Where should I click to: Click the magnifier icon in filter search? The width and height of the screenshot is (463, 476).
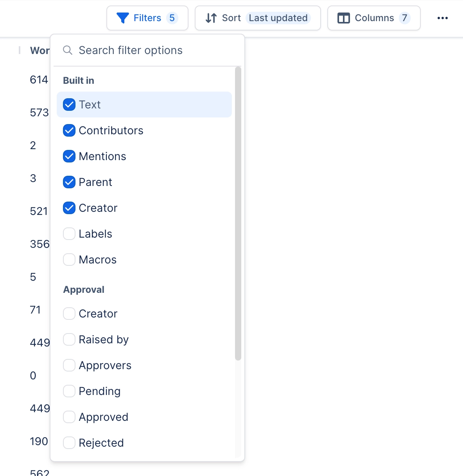pos(68,50)
